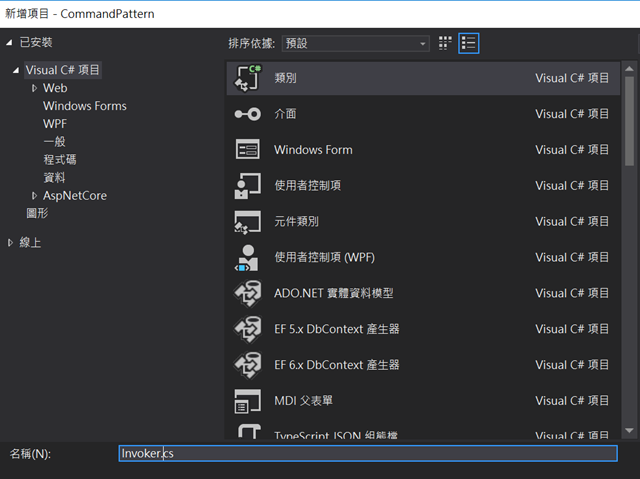Select the 線上 online category
640x479 pixels.
30,243
